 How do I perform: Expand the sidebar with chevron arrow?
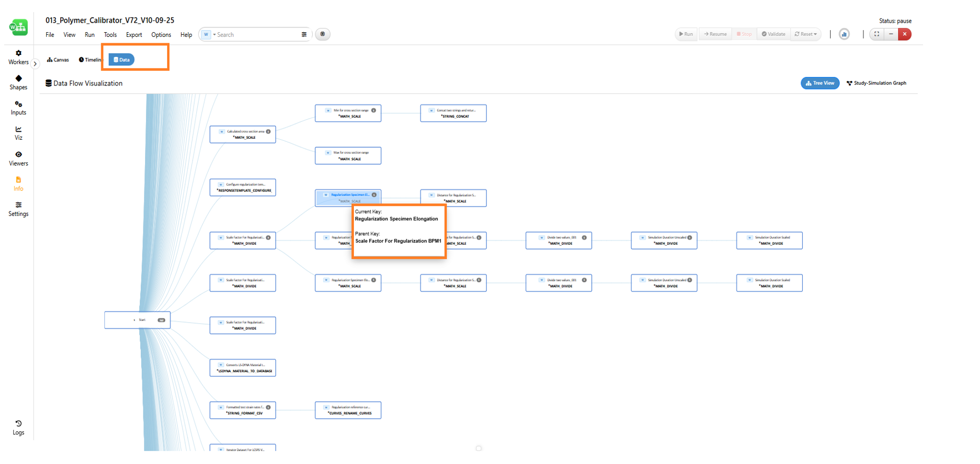tap(35, 64)
